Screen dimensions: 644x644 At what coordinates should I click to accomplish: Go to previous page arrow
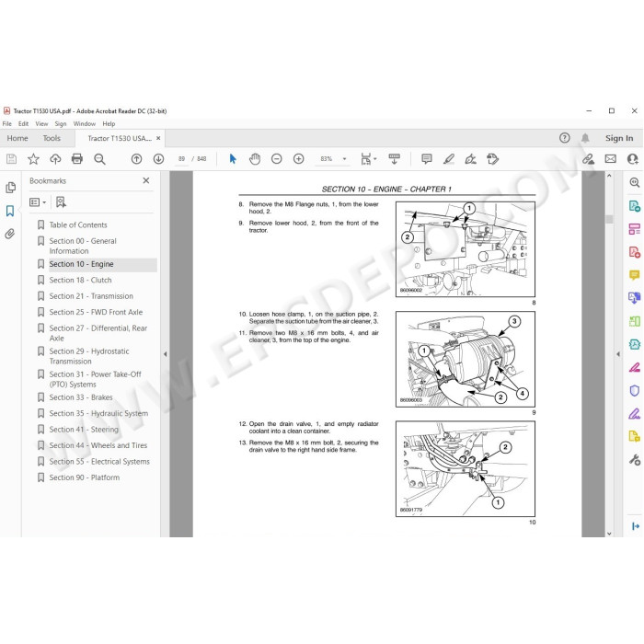coord(136,159)
